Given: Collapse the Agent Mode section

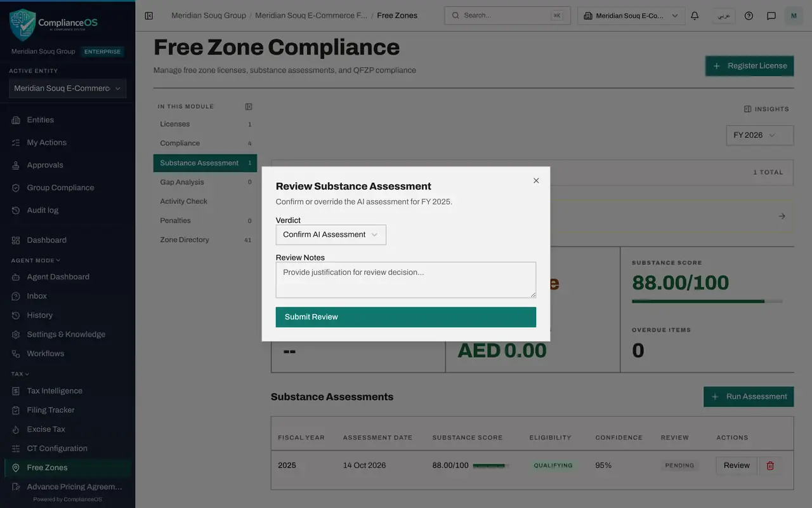Looking at the screenshot, I should pyautogui.click(x=36, y=260).
